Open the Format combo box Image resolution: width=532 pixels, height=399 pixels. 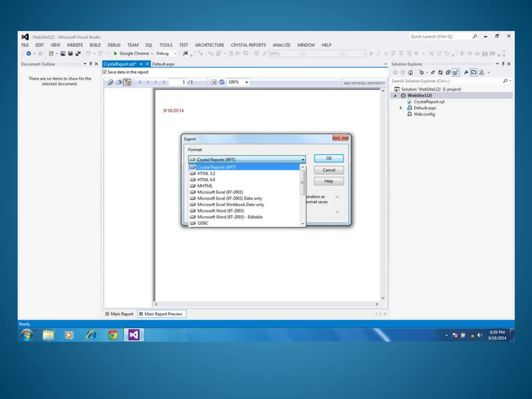point(303,159)
